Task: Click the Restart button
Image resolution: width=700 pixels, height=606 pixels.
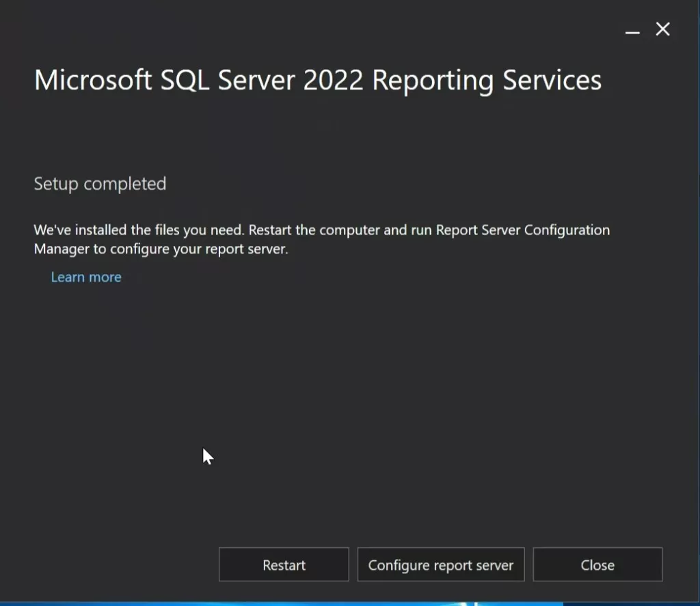Action: pyautogui.click(x=284, y=564)
